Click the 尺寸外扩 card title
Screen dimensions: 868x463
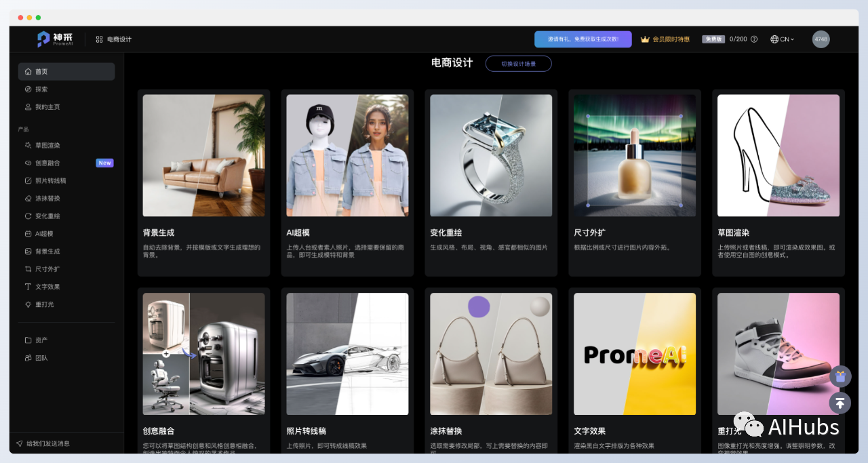coord(590,233)
